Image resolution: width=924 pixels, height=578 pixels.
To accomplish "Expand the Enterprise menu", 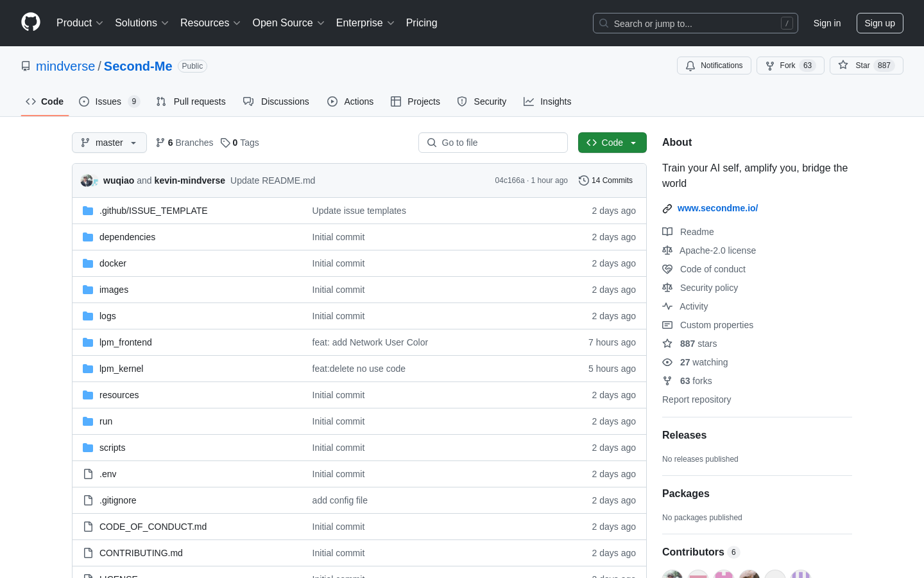I will coord(366,23).
